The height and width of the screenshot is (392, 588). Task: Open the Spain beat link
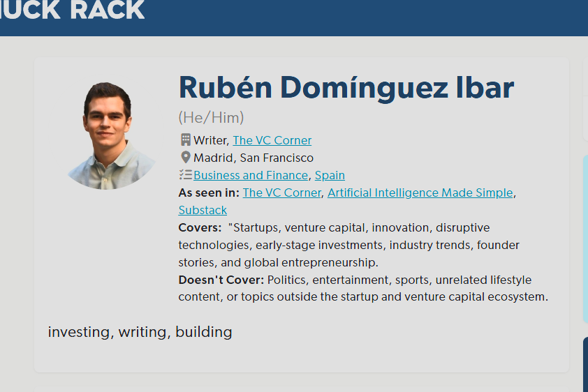[330, 175]
